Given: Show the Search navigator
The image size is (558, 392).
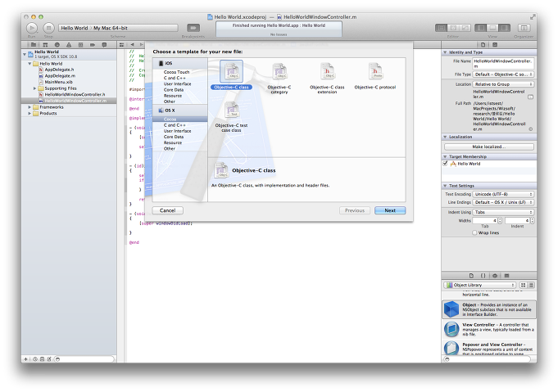Looking at the screenshot, I should 57,45.
